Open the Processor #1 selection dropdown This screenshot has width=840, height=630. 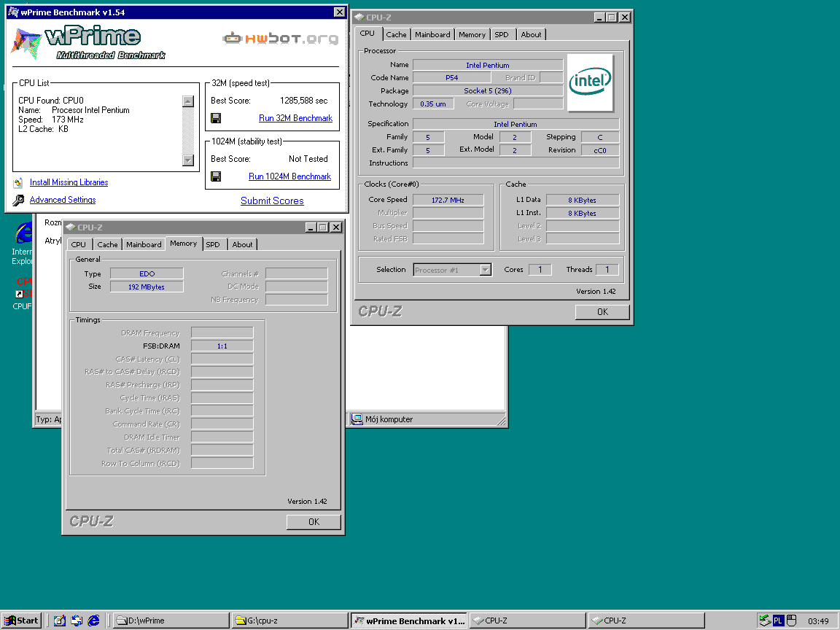tap(486, 270)
